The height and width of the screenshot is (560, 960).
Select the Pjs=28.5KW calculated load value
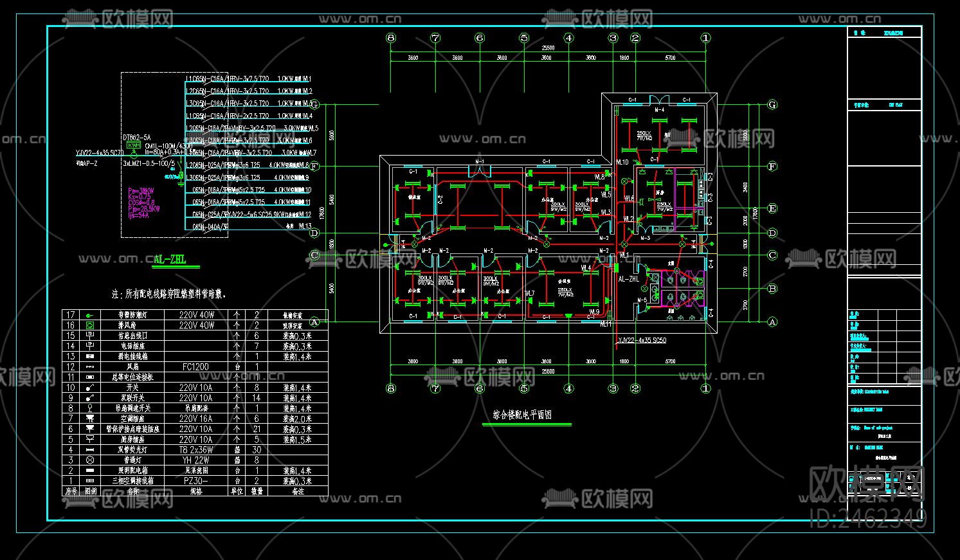(144, 209)
